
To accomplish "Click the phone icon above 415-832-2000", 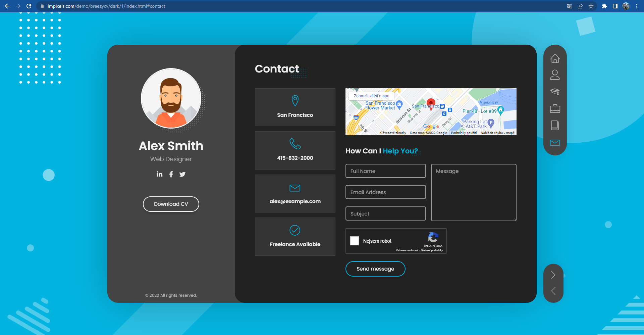I will [x=295, y=144].
